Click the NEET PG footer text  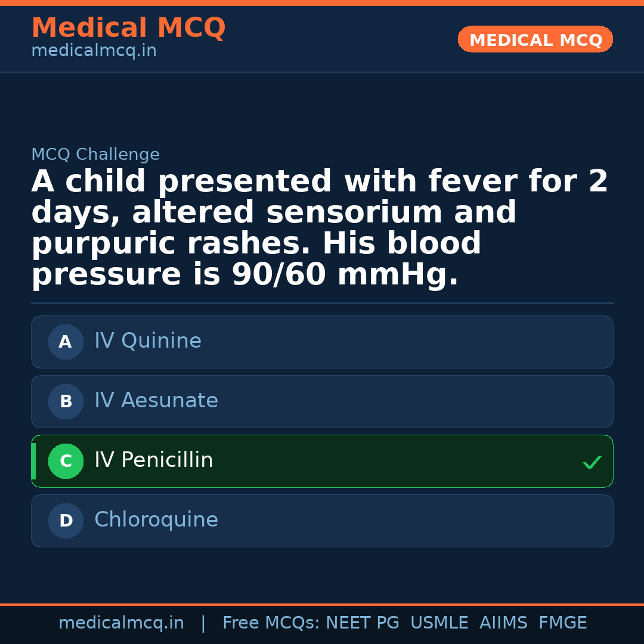pyautogui.click(x=363, y=623)
